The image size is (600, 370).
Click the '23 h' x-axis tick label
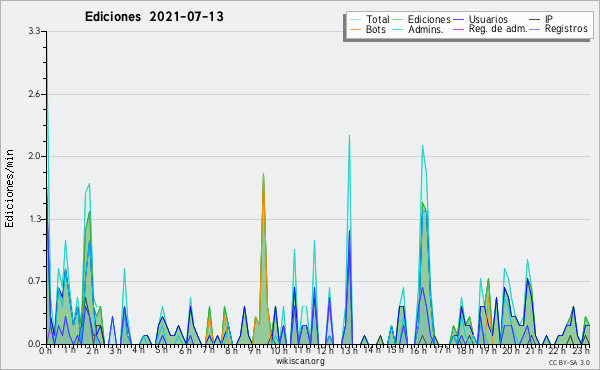click(x=580, y=350)
